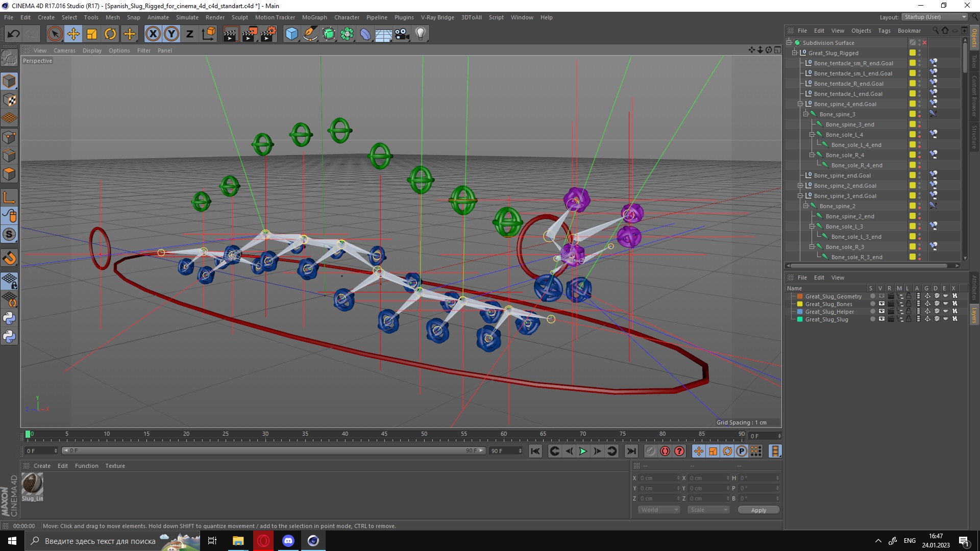Switch to Polygons mode
980x551 pixels.
point(9,174)
